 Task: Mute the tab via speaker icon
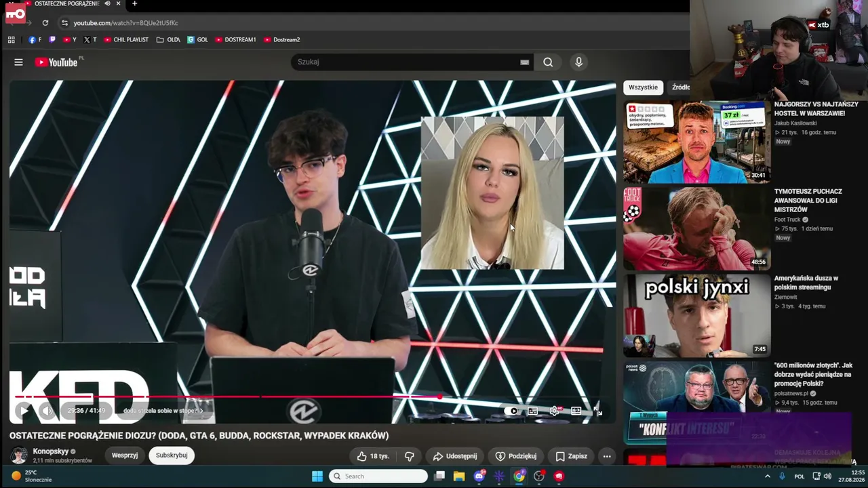click(x=107, y=4)
